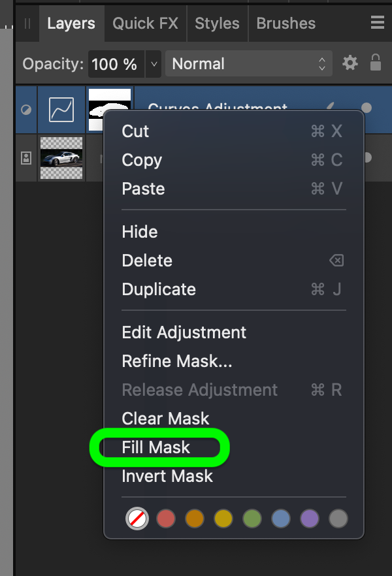Click the opacity 100 % input field

[x=116, y=64]
